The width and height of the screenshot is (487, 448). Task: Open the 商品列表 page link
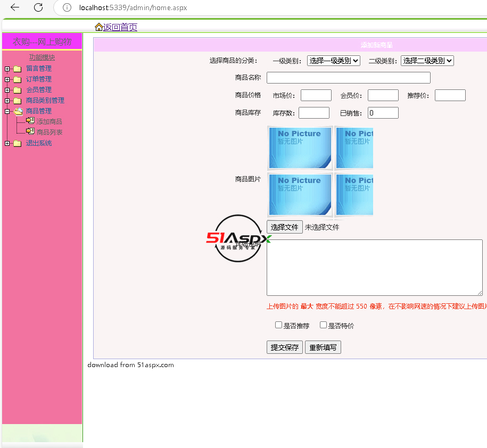tap(49, 132)
